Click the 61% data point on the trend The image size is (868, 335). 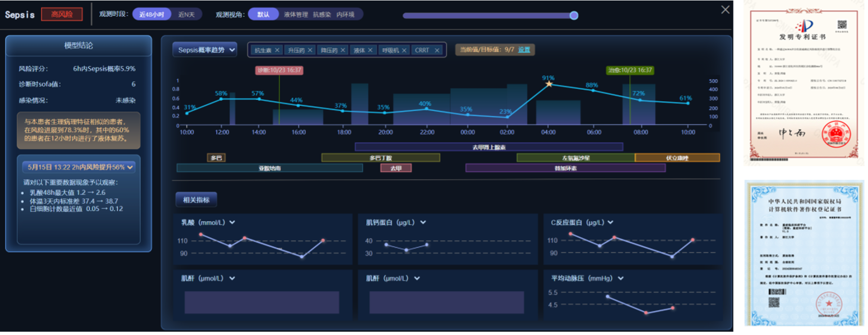(x=688, y=103)
